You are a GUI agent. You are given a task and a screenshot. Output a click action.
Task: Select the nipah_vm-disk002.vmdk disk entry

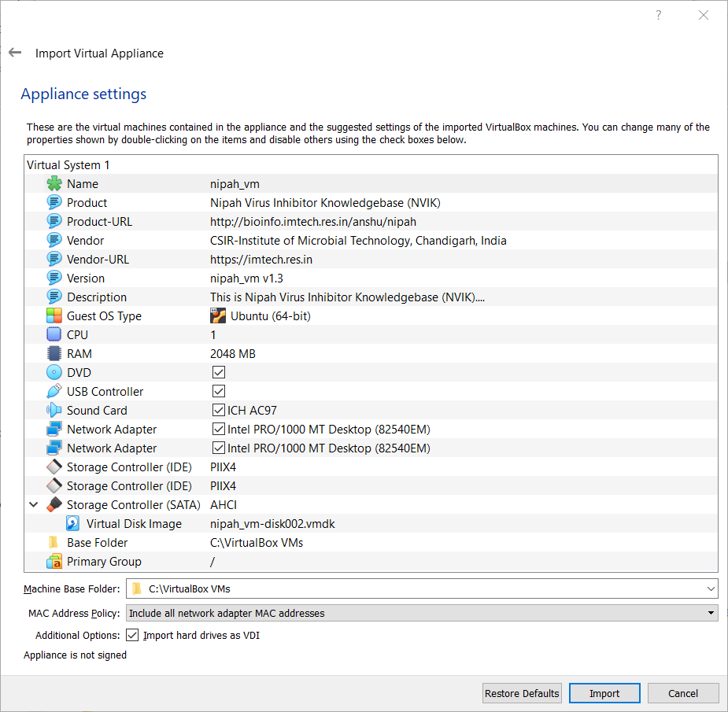pos(272,524)
